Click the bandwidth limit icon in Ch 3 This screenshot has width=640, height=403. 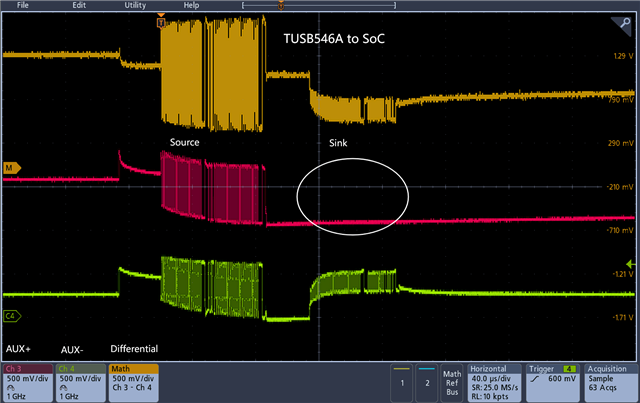[x=11, y=388]
